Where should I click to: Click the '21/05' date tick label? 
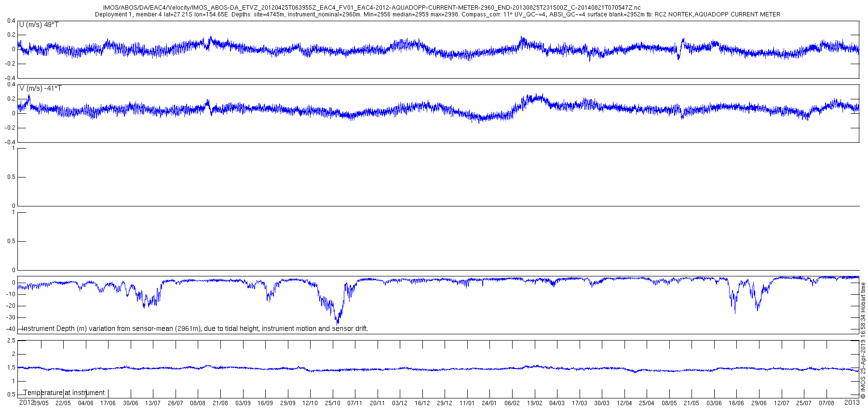coord(692,403)
